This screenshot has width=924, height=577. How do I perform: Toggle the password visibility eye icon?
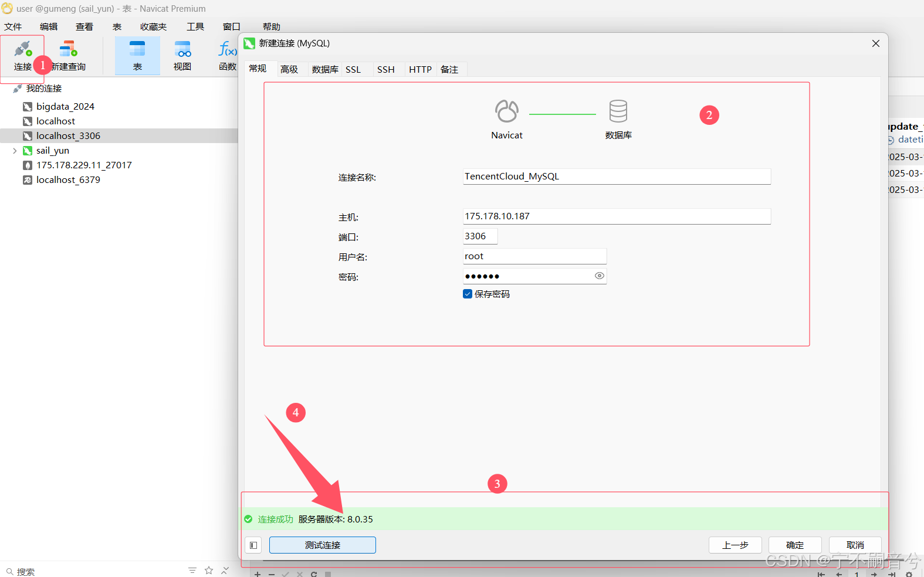[x=600, y=276]
